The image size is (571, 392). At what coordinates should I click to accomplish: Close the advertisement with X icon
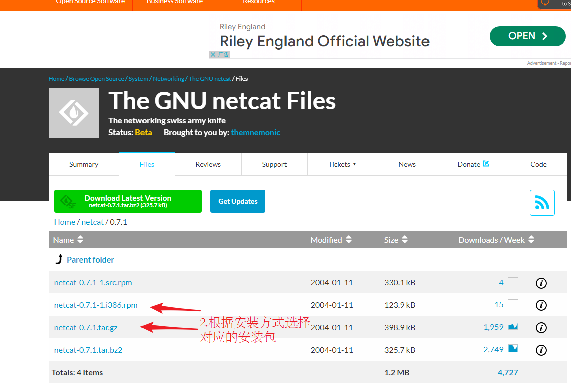click(213, 54)
